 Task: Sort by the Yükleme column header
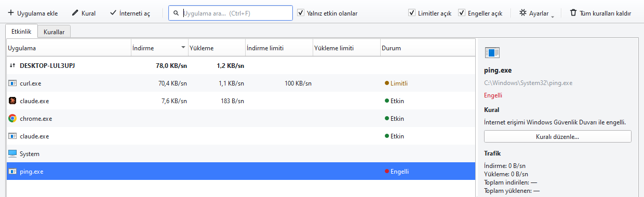coord(217,48)
